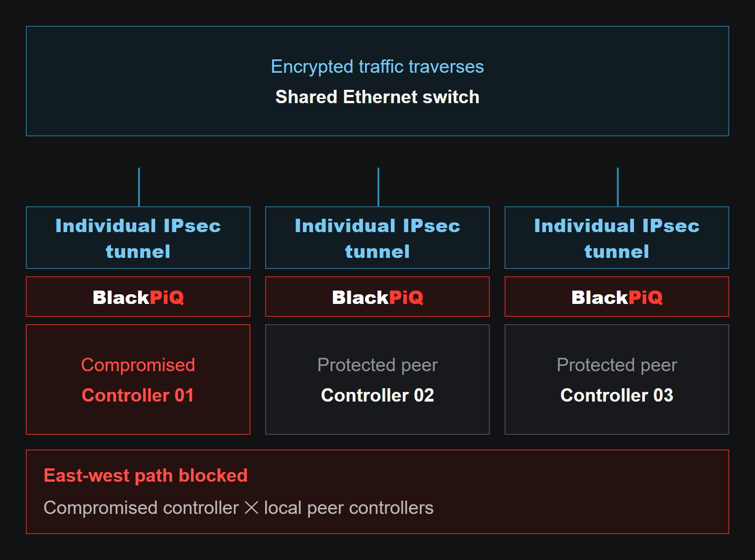Click the IPsec tunnel box above Controller 01

point(138,238)
